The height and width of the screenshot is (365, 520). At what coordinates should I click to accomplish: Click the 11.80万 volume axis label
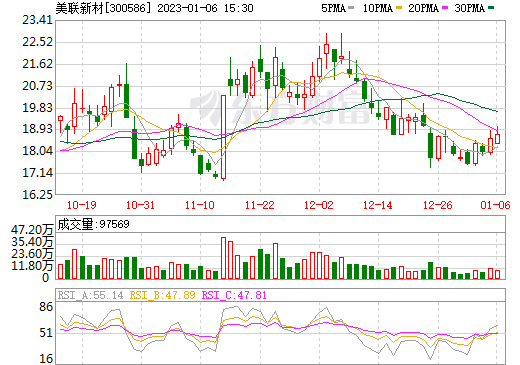pyautogui.click(x=32, y=266)
